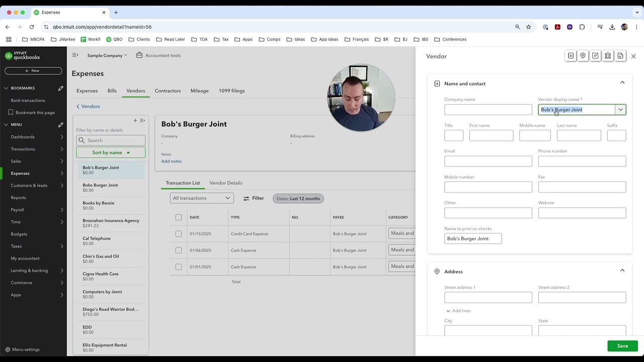The image size is (644, 362).
Task: Open vendor list options icon
Action: (142, 120)
